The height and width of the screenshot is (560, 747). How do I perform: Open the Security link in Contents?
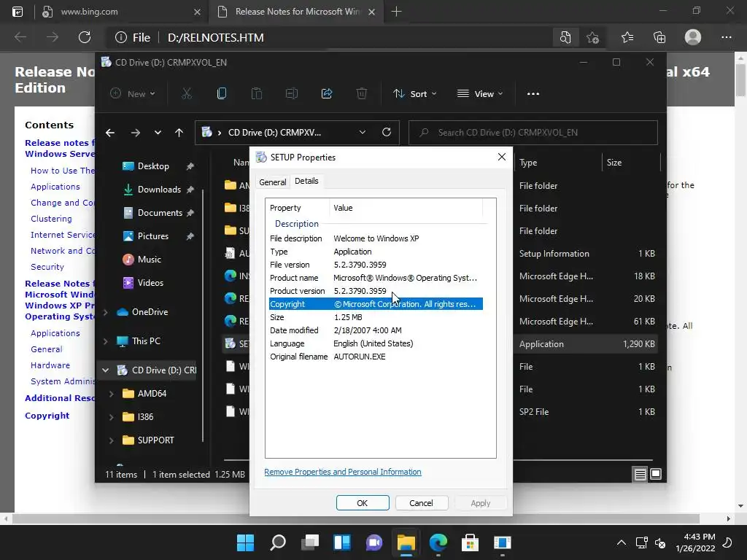click(47, 267)
